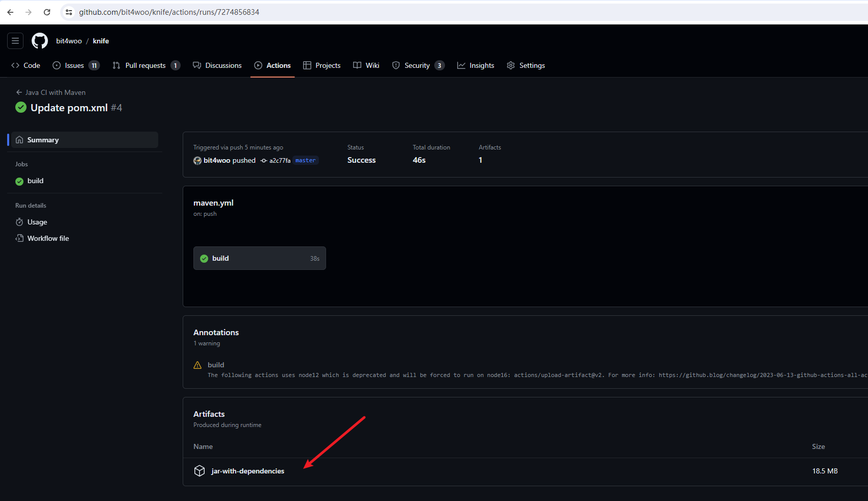Click the file code icon next to Workflow file
The image size is (868, 501).
(x=19, y=238)
